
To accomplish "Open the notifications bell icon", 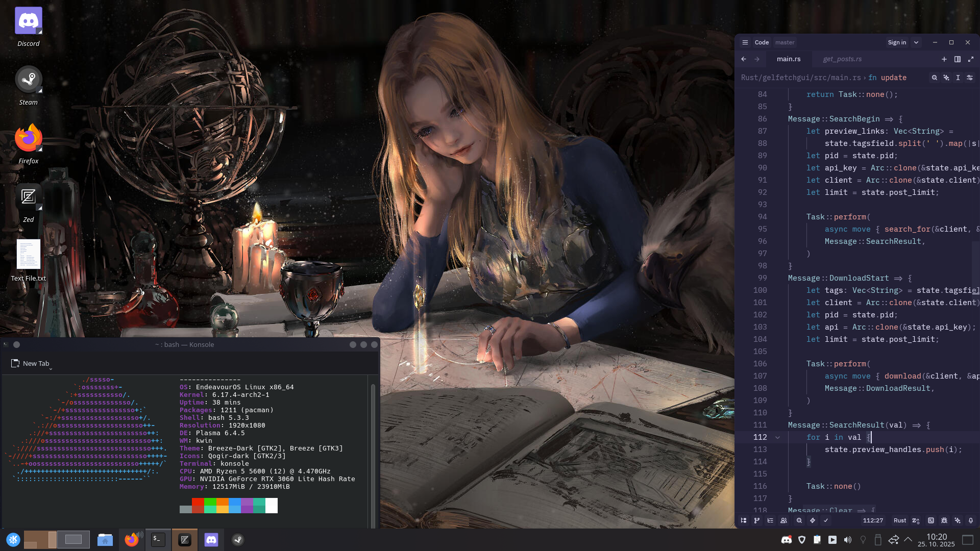I will click(x=971, y=520).
